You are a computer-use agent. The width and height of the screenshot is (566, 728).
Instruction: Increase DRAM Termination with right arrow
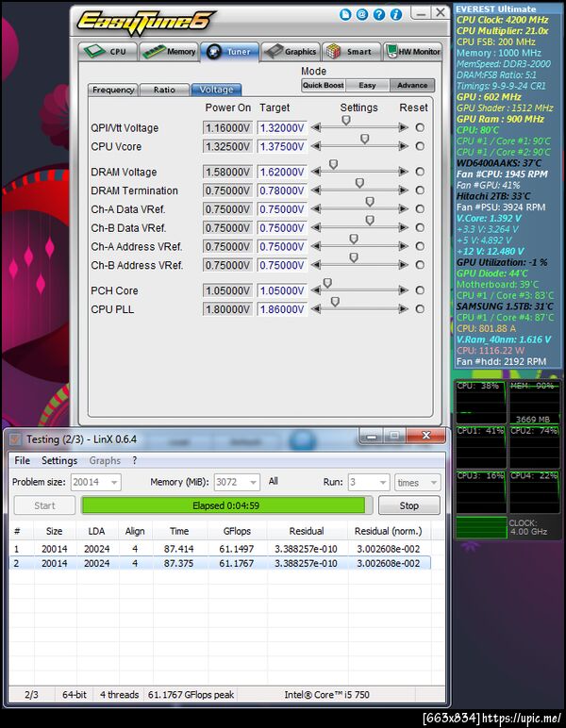[x=403, y=190]
